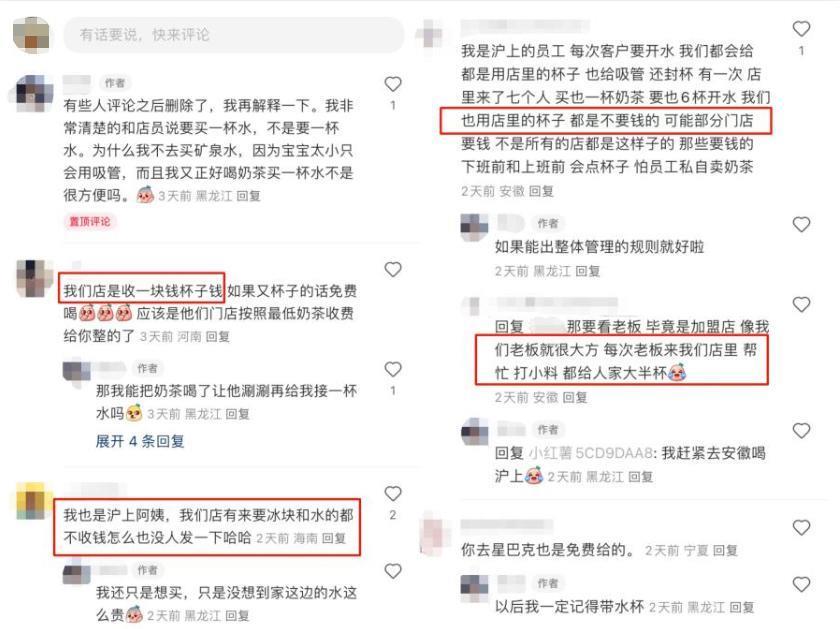Like the Ningxia comment about Starbucks free water
This screenshot has height=629, width=840.
click(801, 528)
